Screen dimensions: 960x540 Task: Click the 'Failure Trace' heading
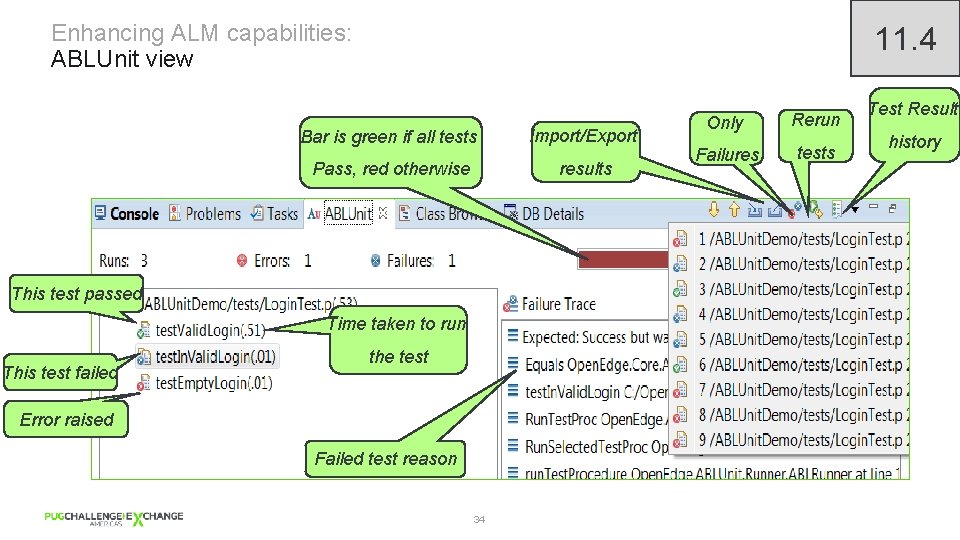click(x=550, y=304)
